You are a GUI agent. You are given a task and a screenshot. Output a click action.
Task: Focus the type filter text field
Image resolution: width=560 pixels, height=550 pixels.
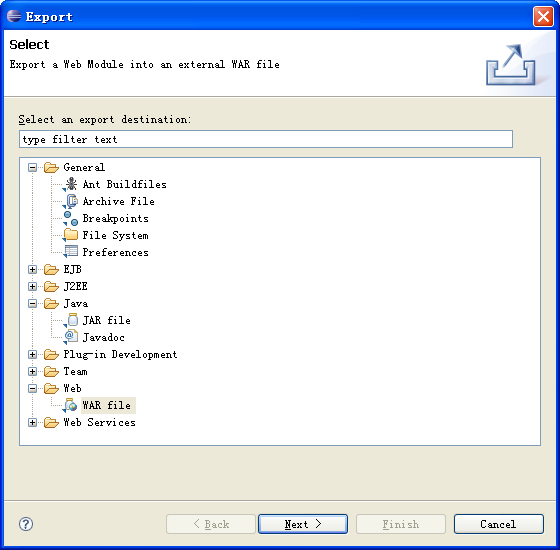tap(266, 139)
